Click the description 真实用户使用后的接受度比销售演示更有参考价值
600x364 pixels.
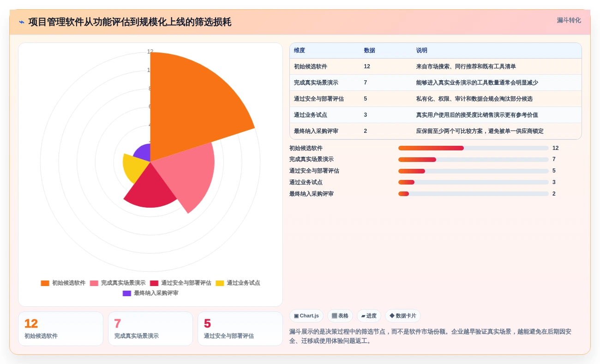click(x=477, y=115)
